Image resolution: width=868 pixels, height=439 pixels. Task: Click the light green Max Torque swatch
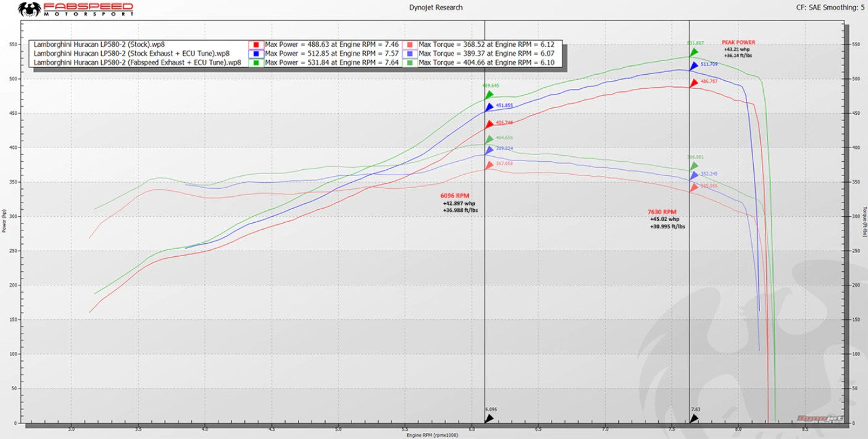pyautogui.click(x=409, y=62)
